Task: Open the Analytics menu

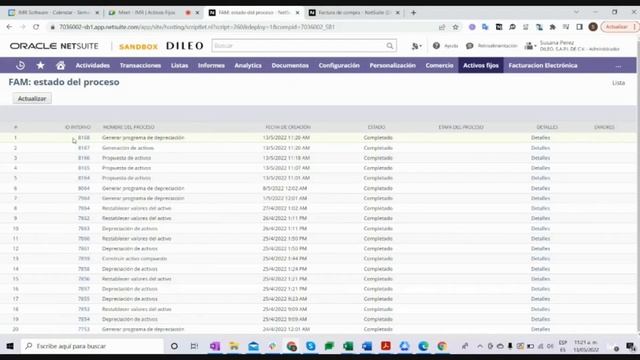Action: pos(248,65)
